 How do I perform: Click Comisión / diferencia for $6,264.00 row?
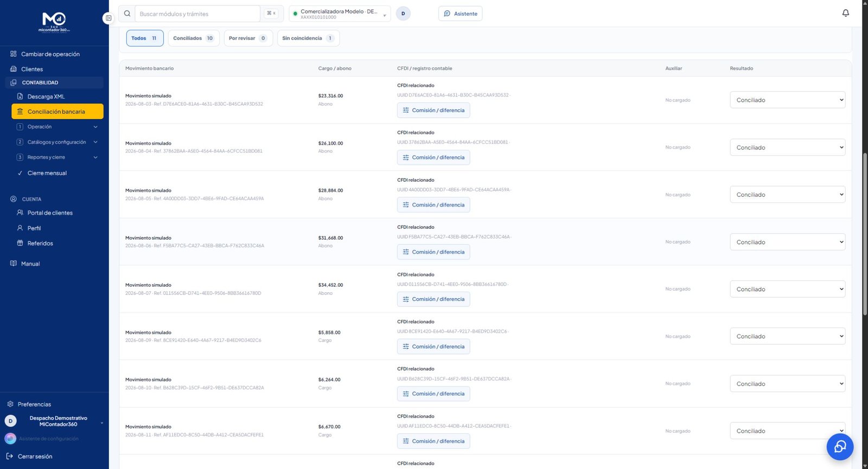433,394
